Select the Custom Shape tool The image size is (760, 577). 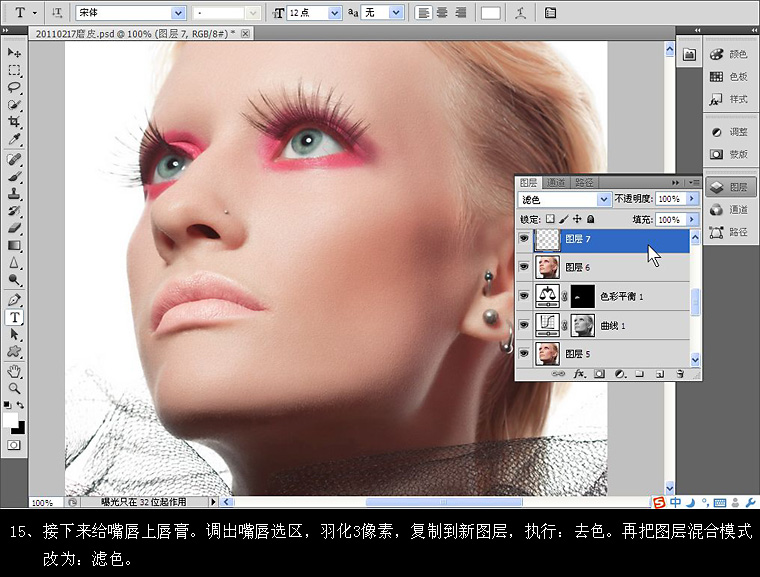click(x=14, y=352)
